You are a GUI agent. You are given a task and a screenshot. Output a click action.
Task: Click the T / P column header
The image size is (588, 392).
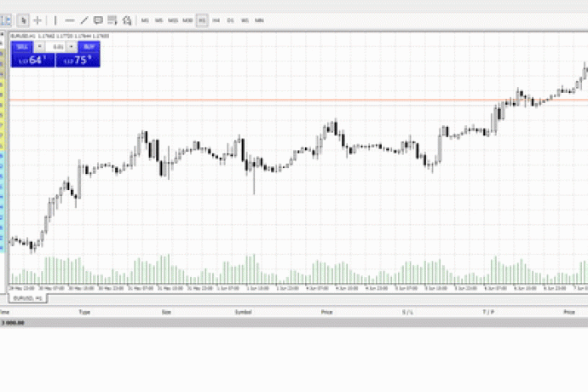pyautogui.click(x=488, y=312)
